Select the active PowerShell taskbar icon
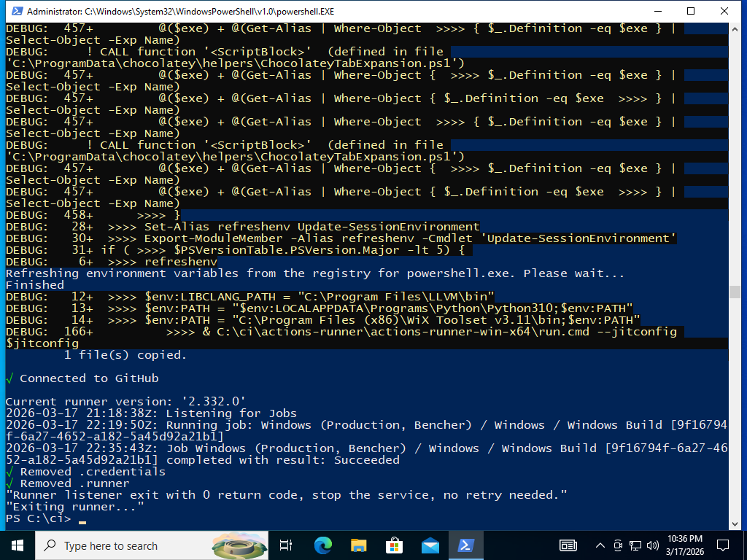This screenshot has height=560, width=747. pos(465,545)
